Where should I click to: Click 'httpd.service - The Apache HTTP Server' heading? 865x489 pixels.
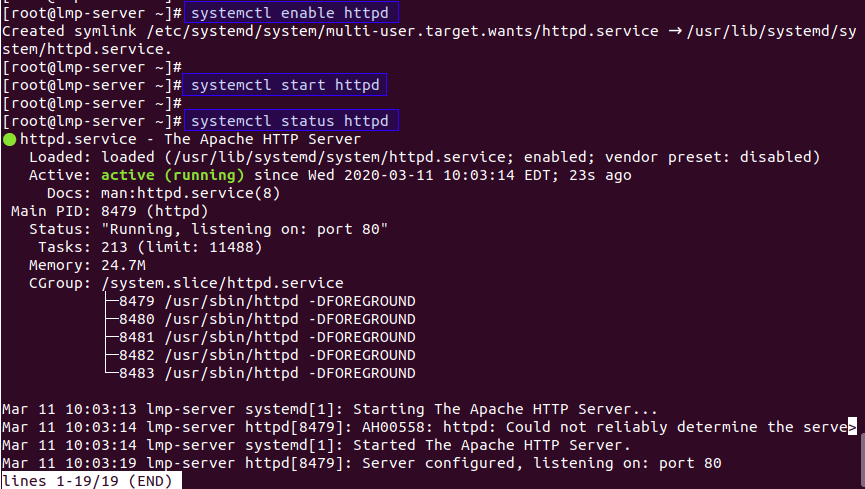[190, 140]
